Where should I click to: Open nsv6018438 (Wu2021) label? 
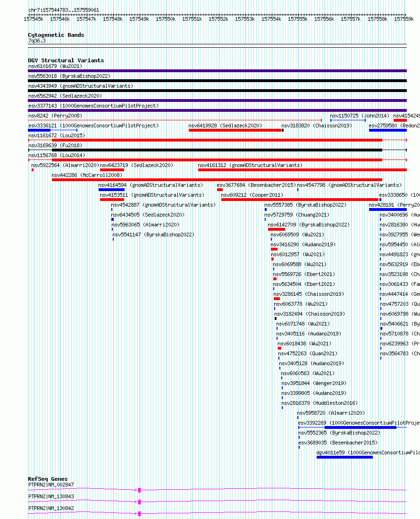(x=304, y=344)
